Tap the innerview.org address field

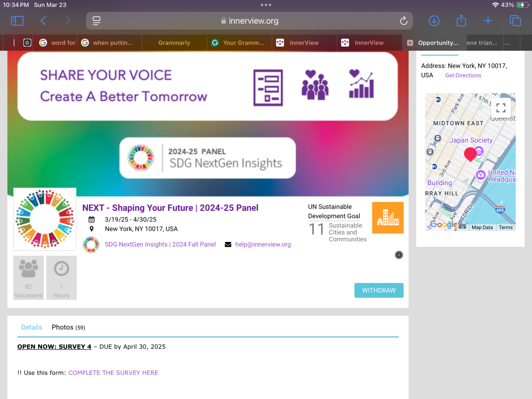[249, 21]
